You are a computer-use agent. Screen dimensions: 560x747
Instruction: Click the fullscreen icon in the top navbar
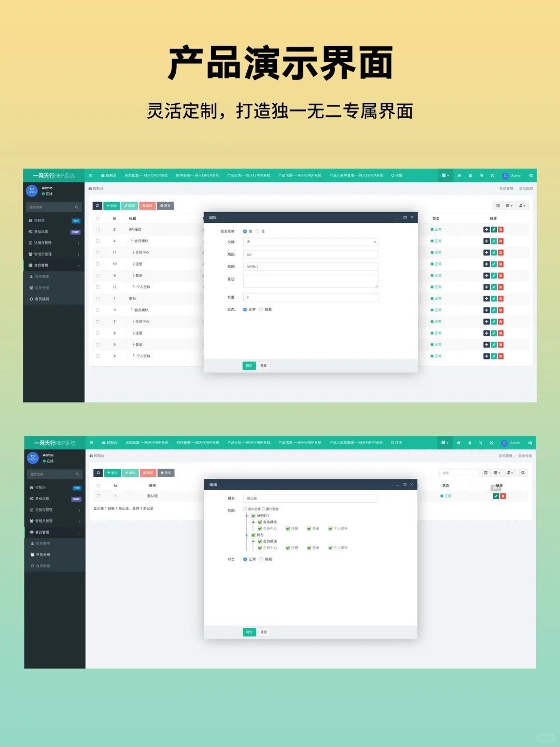492,175
